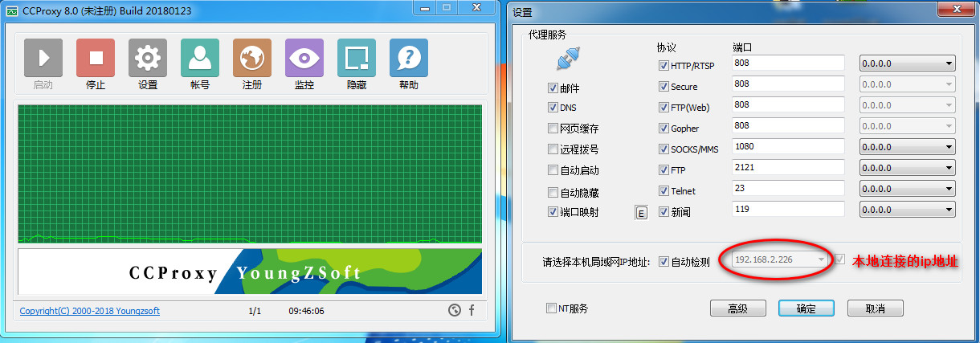The image size is (980, 343).
Task: Click the HTTP/RTSP port 808 field
Action: click(789, 63)
